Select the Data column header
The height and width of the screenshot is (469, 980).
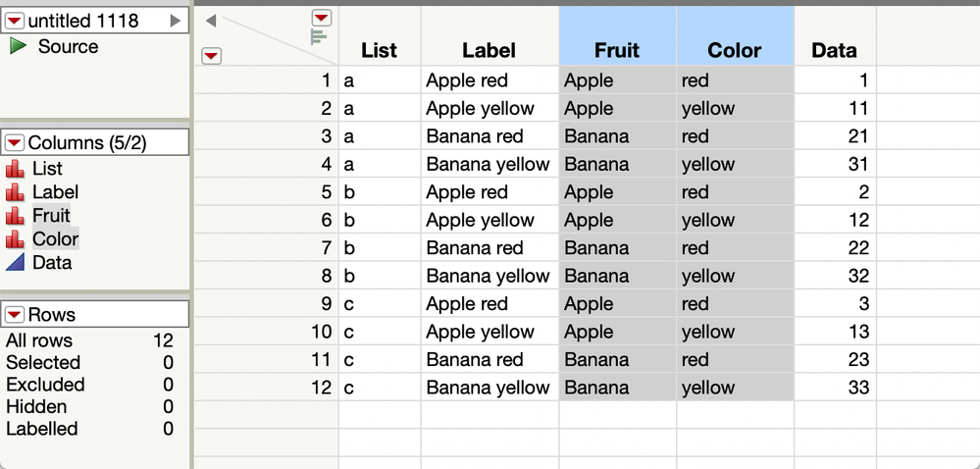(835, 36)
